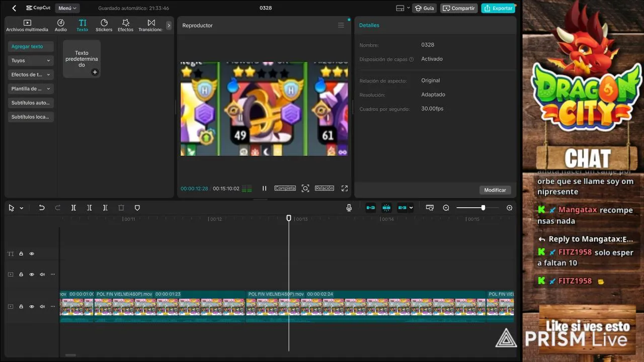
Task: Open more options for upper video track
Action: (x=53, y=275)
